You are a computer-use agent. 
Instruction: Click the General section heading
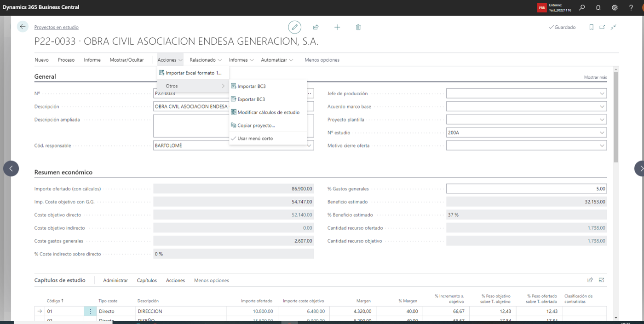[x=45, y=76]
